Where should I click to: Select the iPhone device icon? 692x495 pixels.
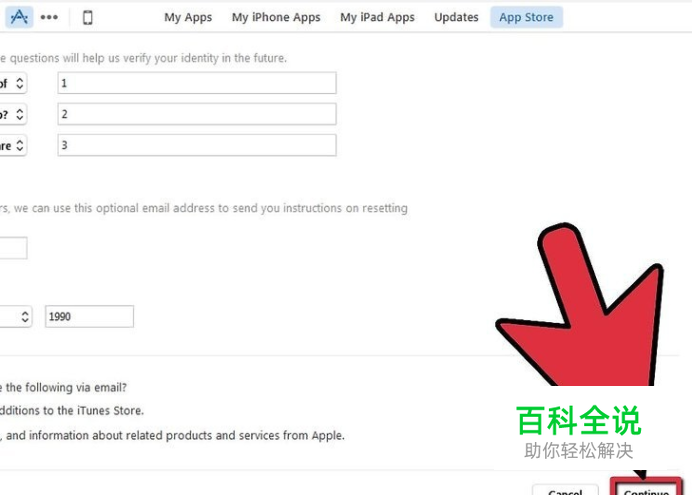(x=88, y=18)
